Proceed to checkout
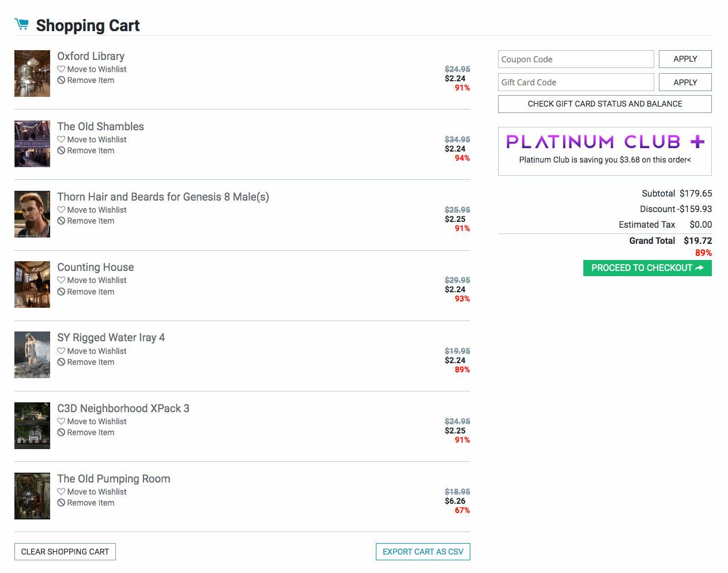The image size is (728, 573). point(647,268)
